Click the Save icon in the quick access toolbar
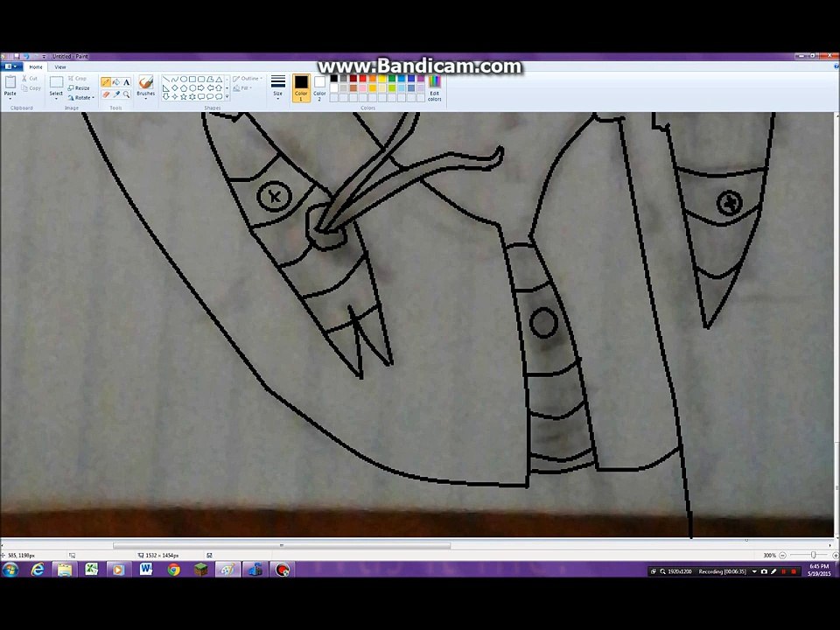 tap(17, 56)
